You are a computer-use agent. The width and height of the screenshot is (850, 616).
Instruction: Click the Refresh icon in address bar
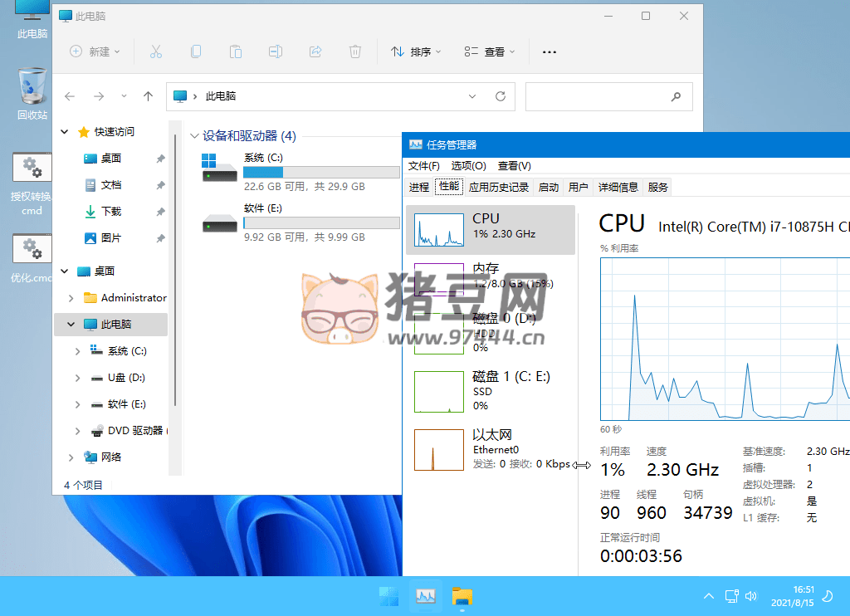pos(500,96)
